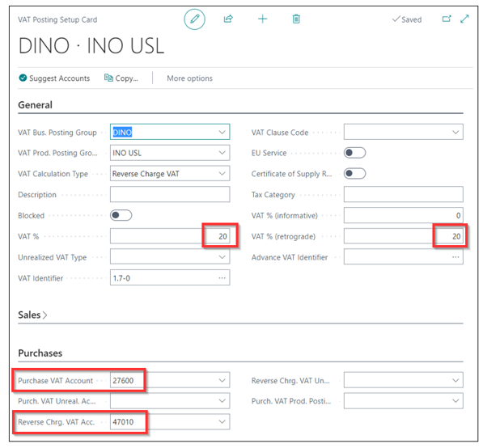Open VAT Clause Code dropdown
This screenshot has width=483, height=448.
[x=455, y=133]
